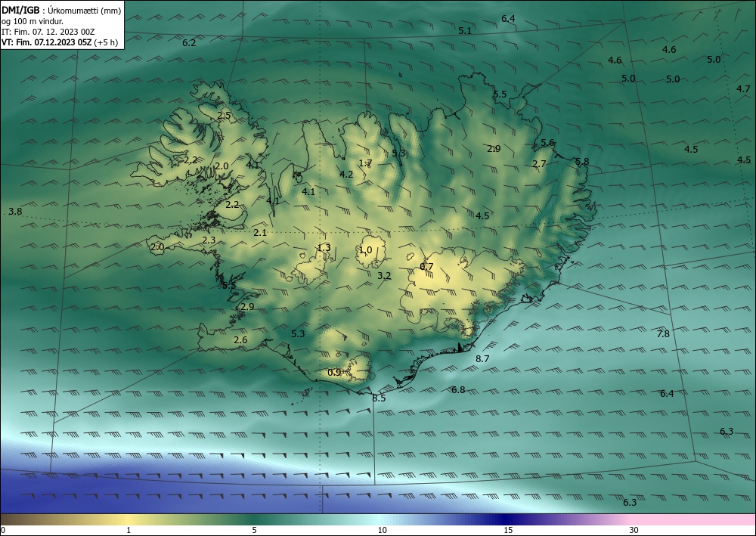This screenshot has height=536, width=756.
Task: Select the 'IT: Fim. 07. 12. 2023 00Z' line
Action: [x=48, y=32]
